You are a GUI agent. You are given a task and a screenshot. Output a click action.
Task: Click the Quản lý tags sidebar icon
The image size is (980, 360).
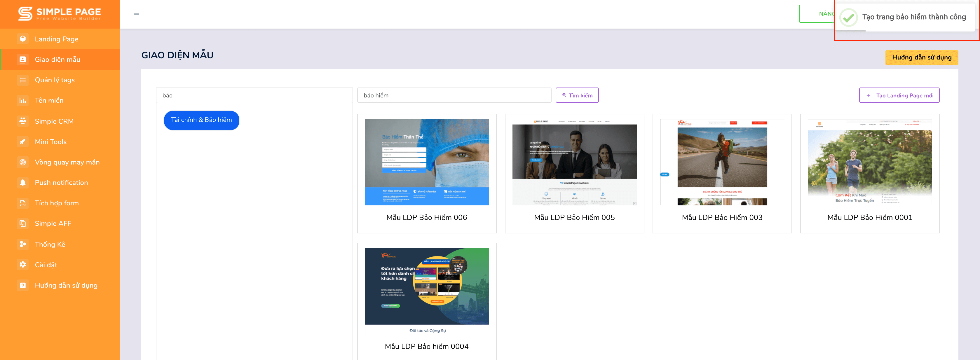21,79
